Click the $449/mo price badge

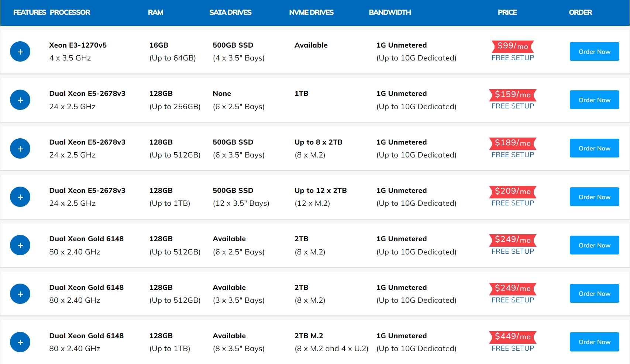pos(513,336)
